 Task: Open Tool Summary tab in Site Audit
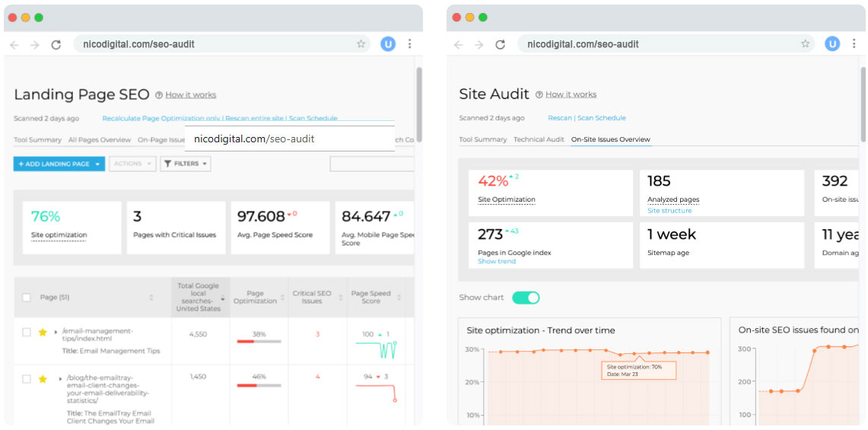(x=483, y=139)
